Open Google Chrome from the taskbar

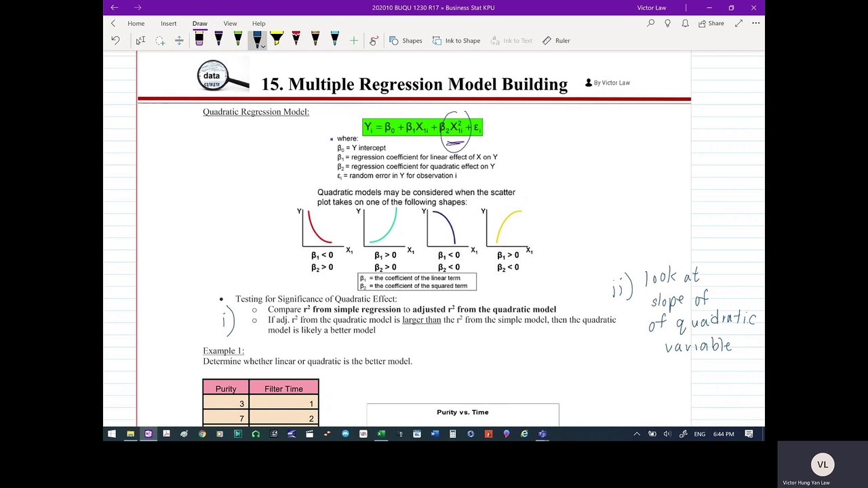202,434
